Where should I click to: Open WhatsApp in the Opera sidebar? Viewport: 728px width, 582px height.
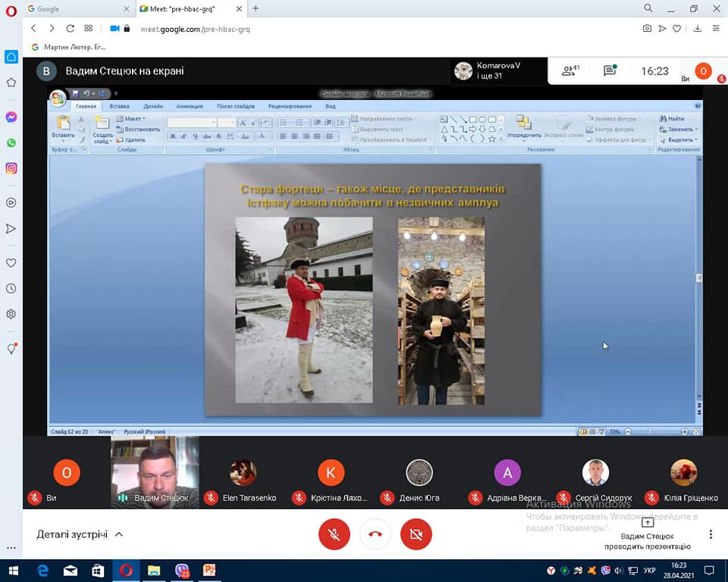(11, 142)
